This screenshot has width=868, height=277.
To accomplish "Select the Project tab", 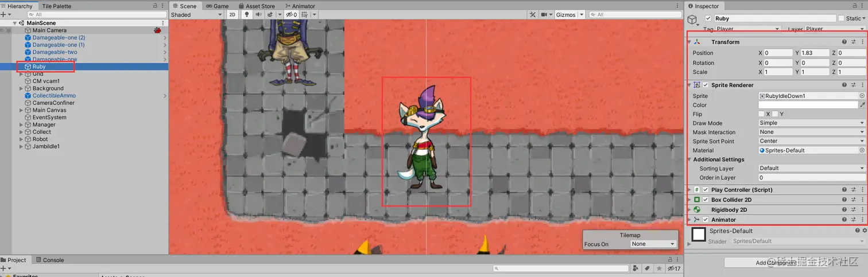I will [14, 260].
